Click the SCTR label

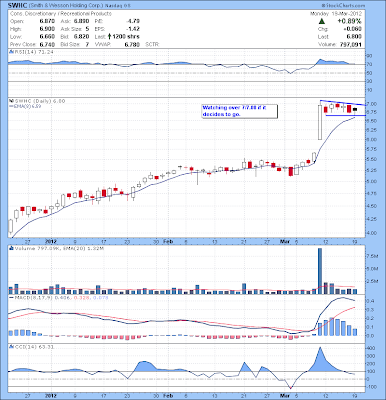pyautogui.click(x=152, y=44)
